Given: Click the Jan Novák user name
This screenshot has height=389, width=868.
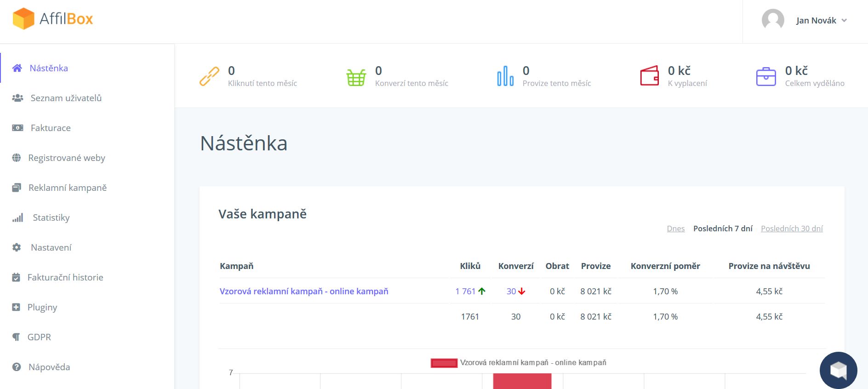Looking at the screenshot, I should tap(816, 20).
